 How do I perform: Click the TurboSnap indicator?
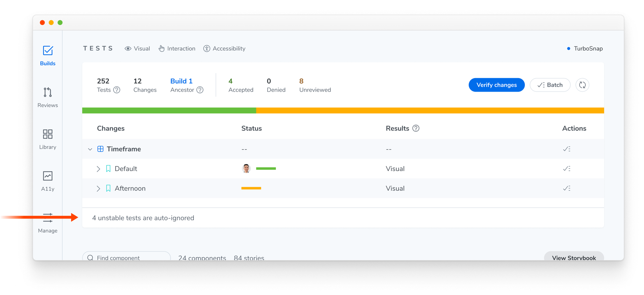(585, 49)
